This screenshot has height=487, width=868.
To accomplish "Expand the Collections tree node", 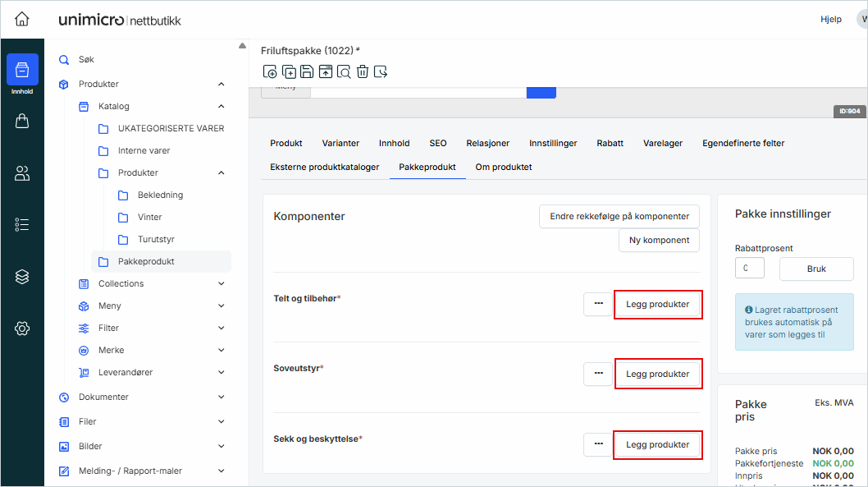I will pos(221,283).
